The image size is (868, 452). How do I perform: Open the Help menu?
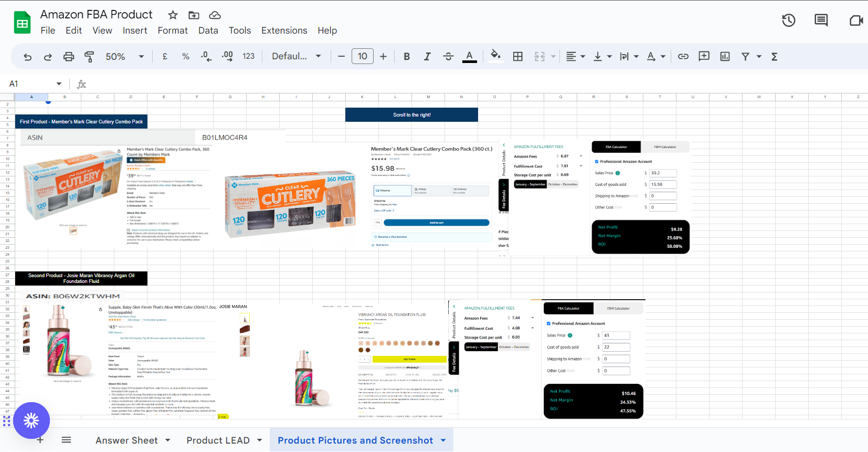[327, 30]
